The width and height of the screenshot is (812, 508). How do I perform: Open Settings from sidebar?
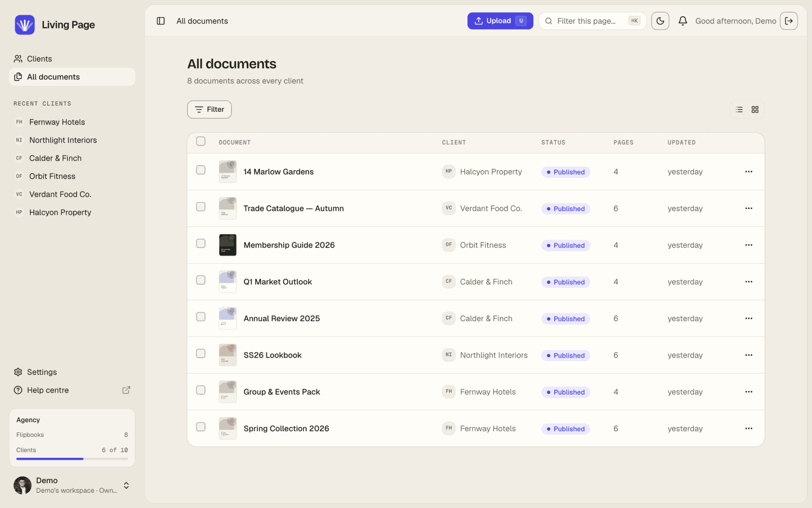(x=72, y=372)
